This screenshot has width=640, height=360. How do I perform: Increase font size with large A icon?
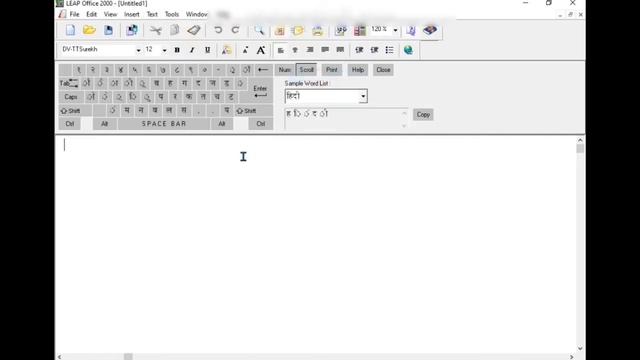click(260, 50)
